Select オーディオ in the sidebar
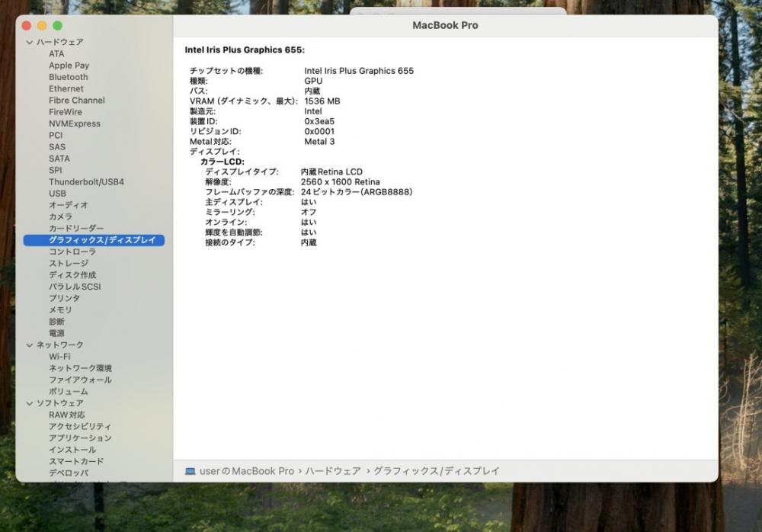The image size is (762, 532). coord(69,205)
